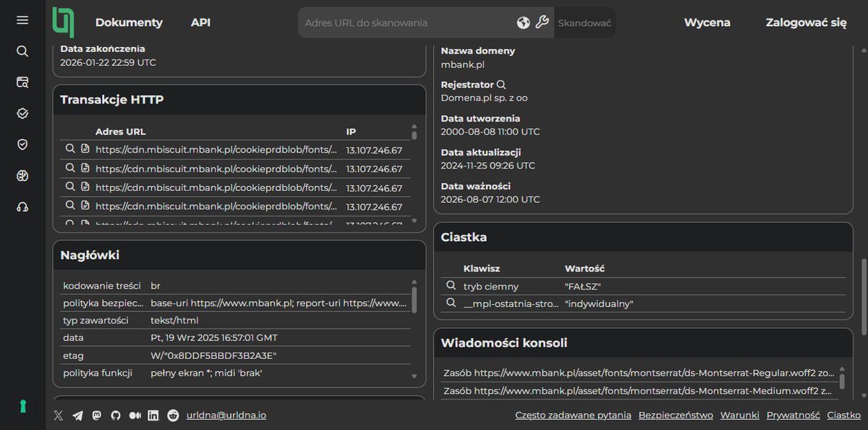The width and height of the screenshot is (868, 430).
Task: Open the LinkedIn footer icon
Action: coord(153,416)
